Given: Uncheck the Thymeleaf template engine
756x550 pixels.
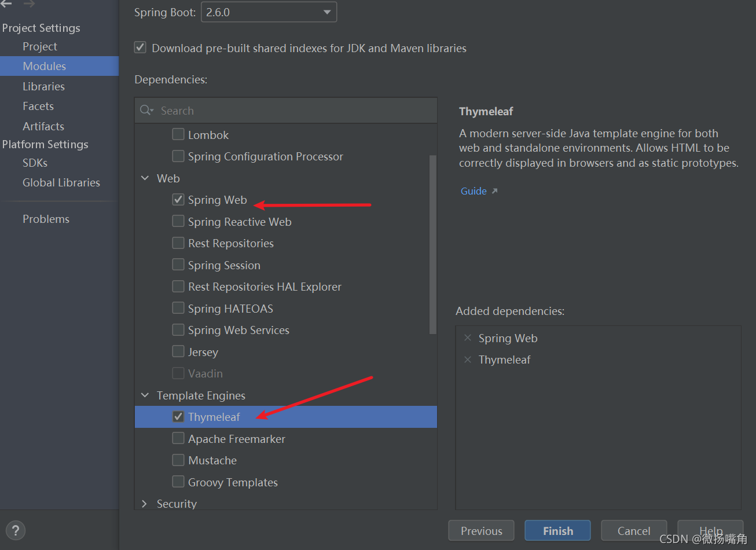Looking at the screenshot, I should (178, 417).
